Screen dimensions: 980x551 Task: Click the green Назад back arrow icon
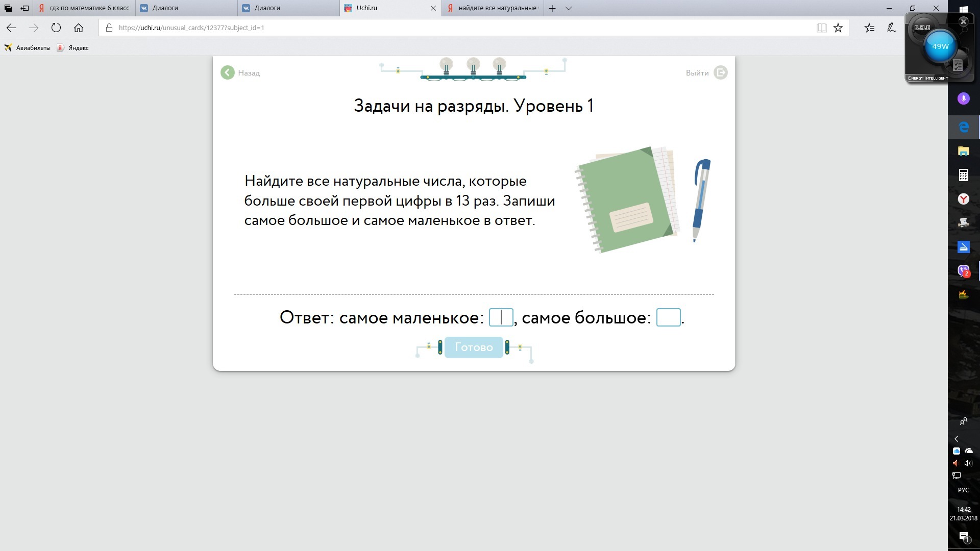click(228, 73)
